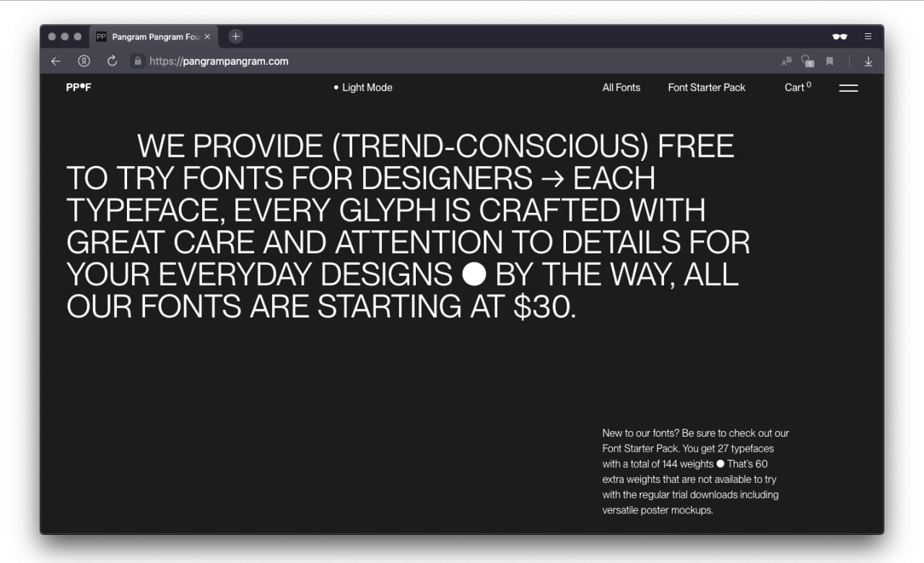Close the Pangram Pangram tab

point(207,36)
